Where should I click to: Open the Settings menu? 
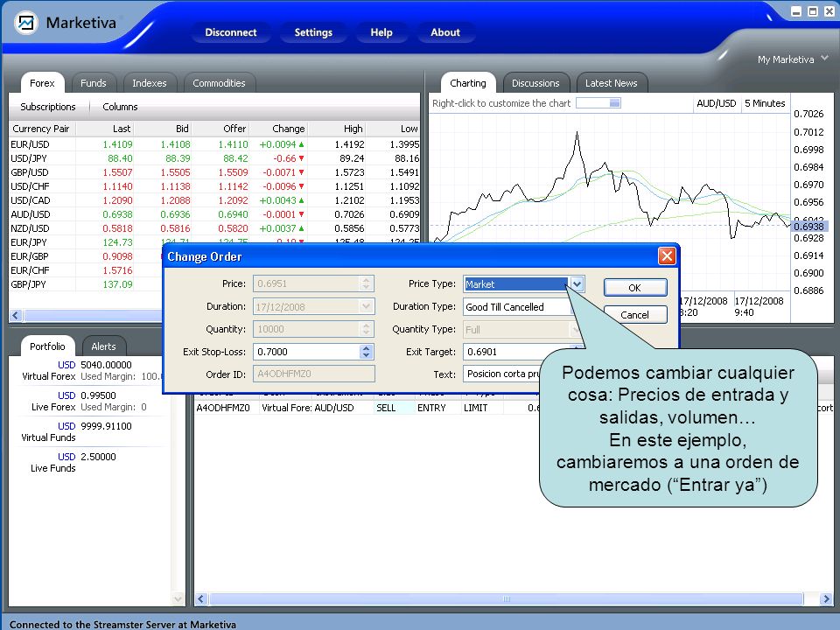pyautogui.click(x=313, y=32)
